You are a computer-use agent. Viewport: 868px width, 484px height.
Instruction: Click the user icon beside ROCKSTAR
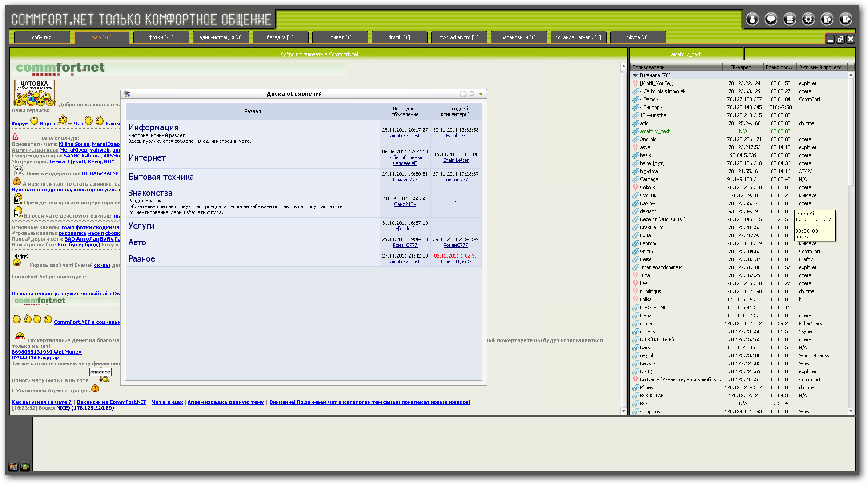tap(635, 395)
